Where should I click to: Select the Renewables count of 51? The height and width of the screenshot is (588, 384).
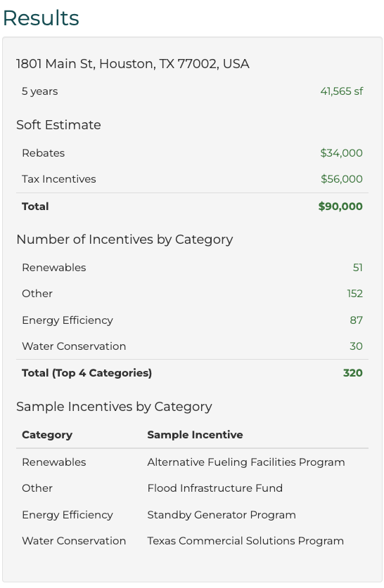click(x=358, y=268)
